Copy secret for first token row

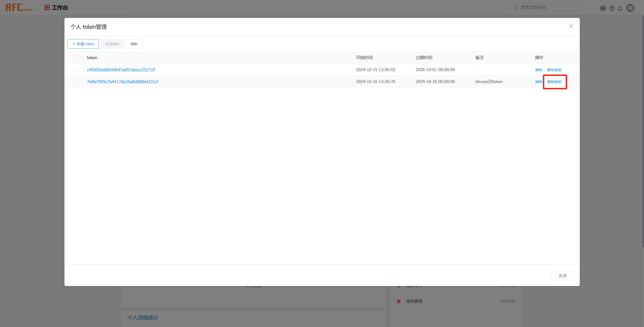click(x=554, y=70)
